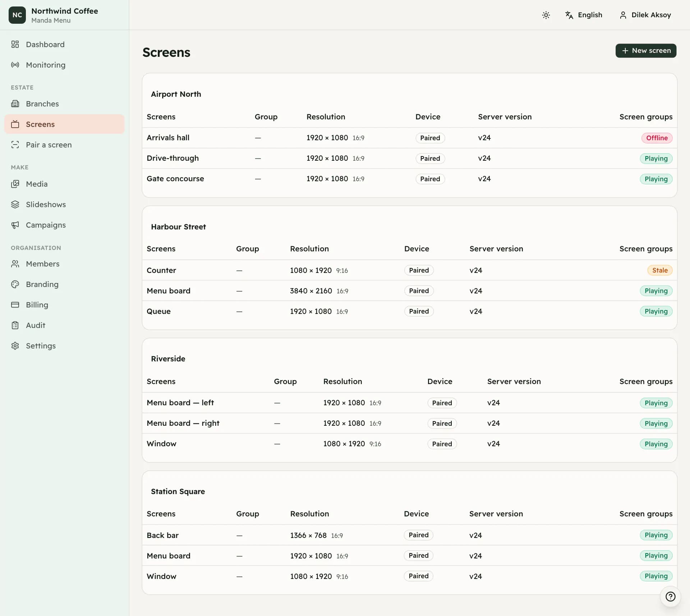Image resolution: width=690 pixels, height=616 pixels.
Task: Click the Airport North branch heading
Action: (x=176, y=94)
